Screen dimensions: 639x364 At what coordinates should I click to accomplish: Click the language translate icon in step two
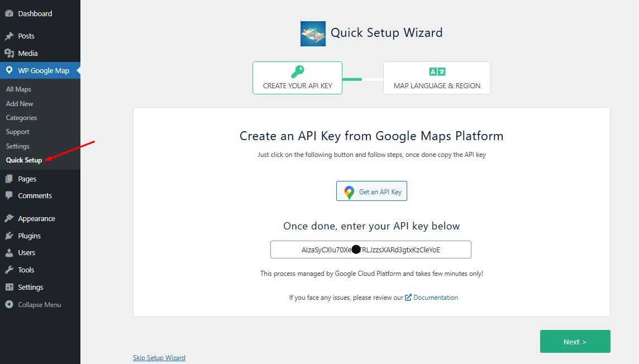[x=437, y=72]
